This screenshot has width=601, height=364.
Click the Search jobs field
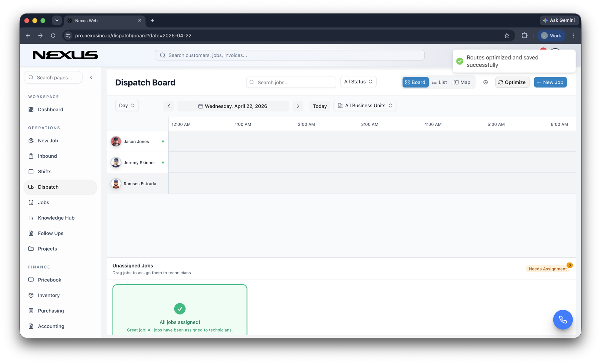pos(291,82)
